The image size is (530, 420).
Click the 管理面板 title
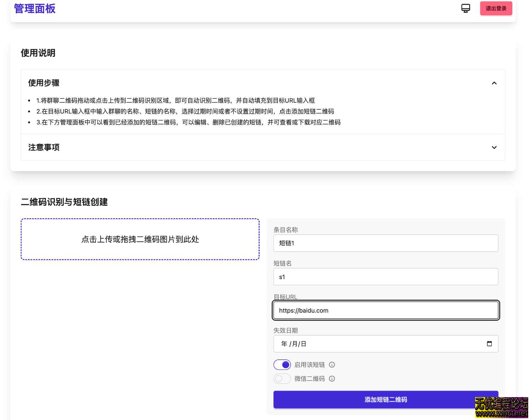[x=34, y=8]
